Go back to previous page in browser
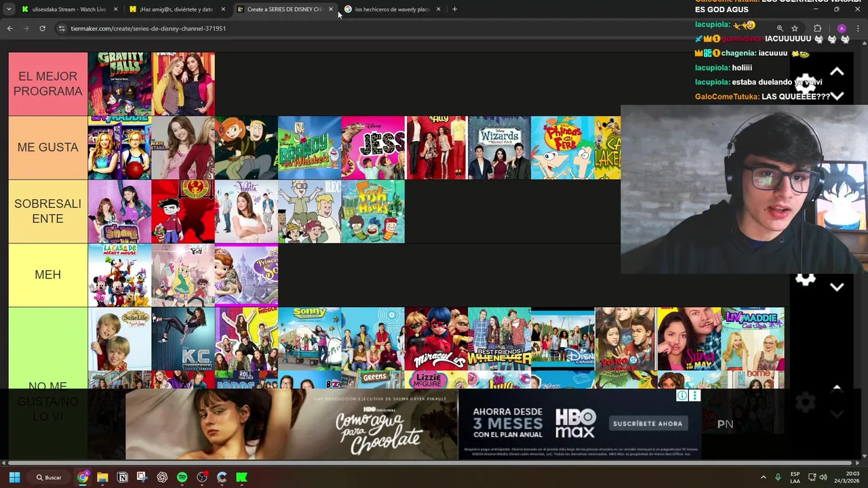The width and height of the screenshot is (868, 488). pyautogui.click(x=9, y=28)
